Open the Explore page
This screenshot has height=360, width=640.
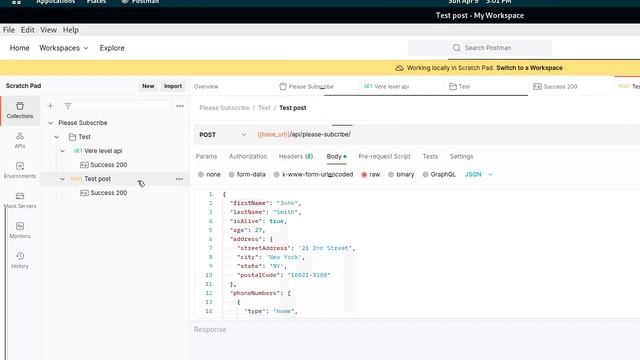(112, 48)
